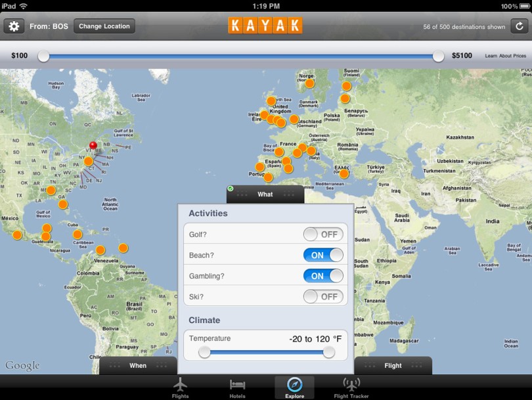Screen dimensions: 532x400
Task: Click the $5100 maximum price label
Action: click(x=462, y=56)
